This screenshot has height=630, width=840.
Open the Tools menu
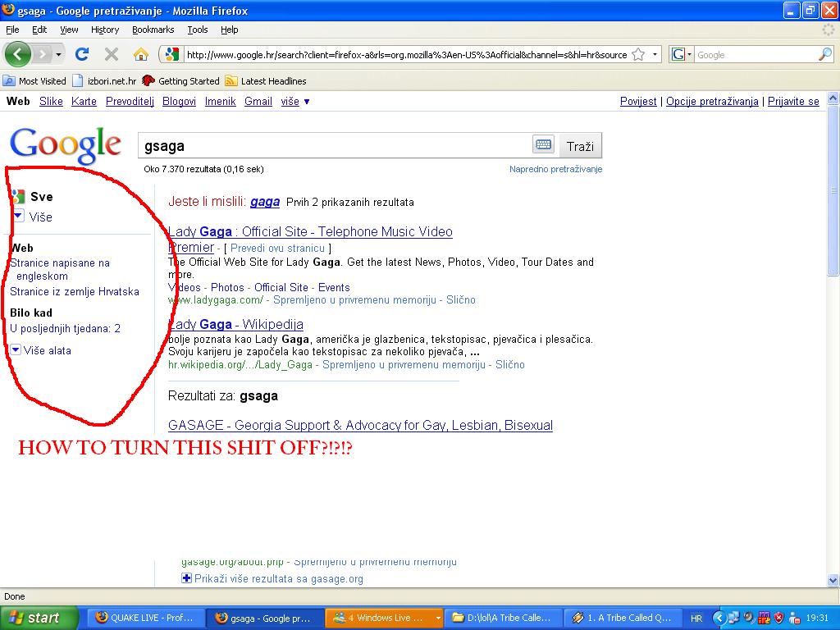coord(198,30)
